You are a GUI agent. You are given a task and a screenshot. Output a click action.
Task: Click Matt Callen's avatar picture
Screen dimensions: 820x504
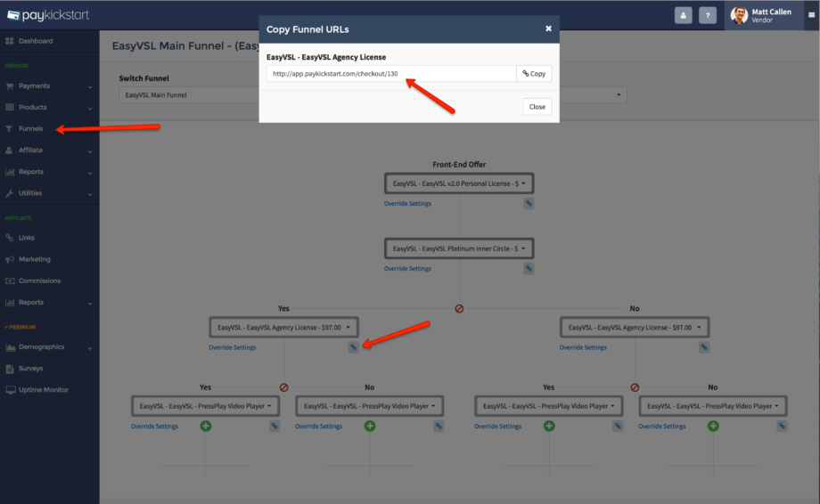739,16
